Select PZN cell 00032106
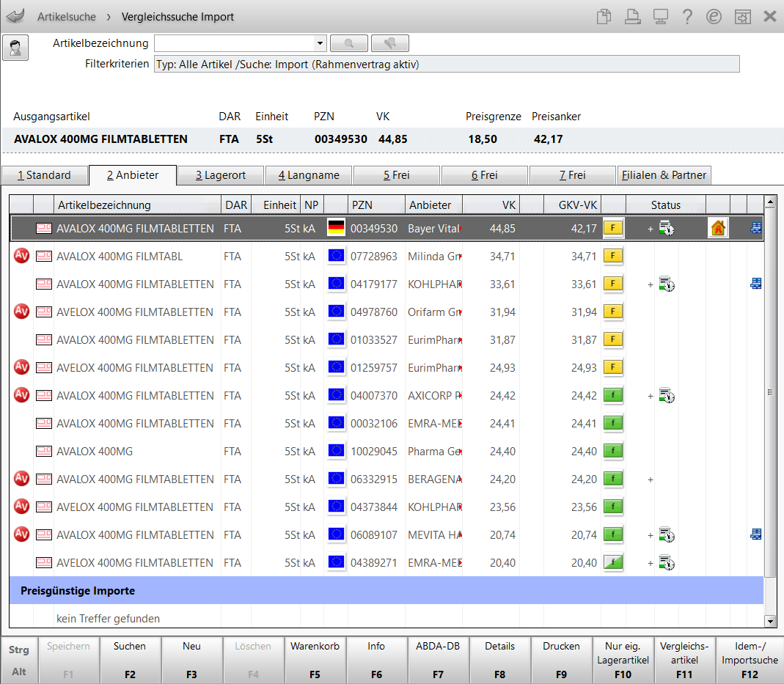The width and height of the screenshot is (784, 684). pos(374,423)
